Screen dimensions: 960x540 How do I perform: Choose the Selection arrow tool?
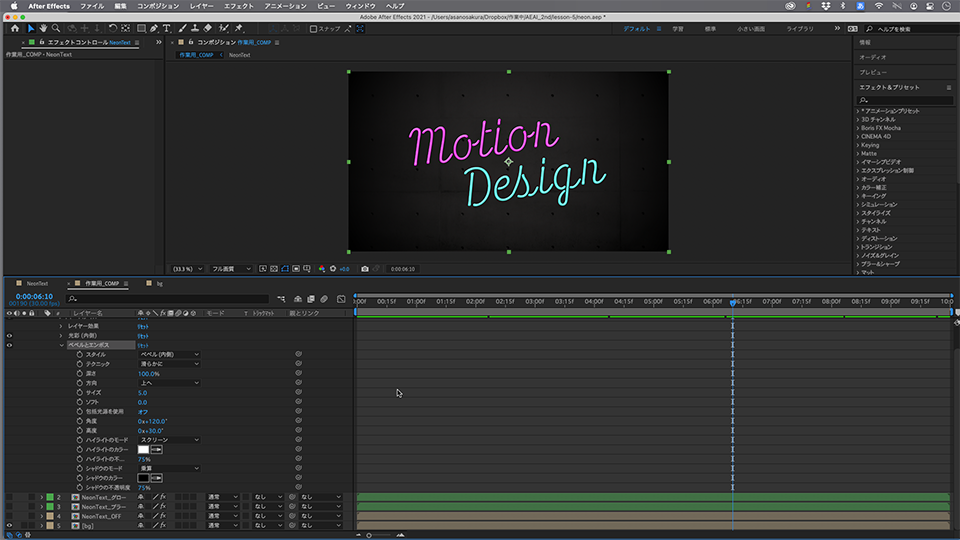tap(31, 28)
